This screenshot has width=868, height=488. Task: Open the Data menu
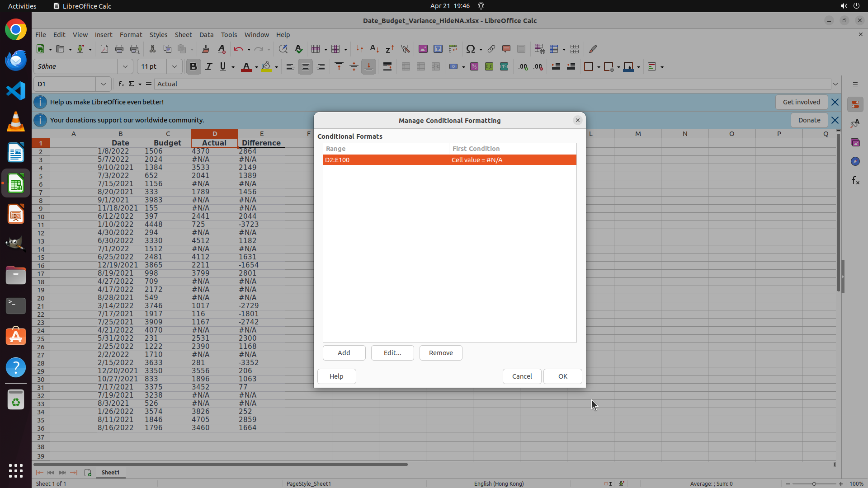206,34
